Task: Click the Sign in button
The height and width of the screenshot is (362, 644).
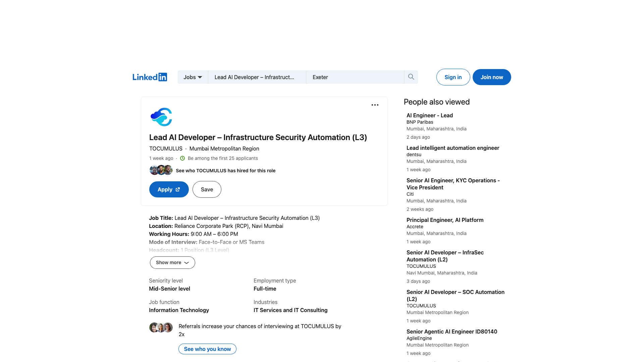Action: (x=453, y=77)
